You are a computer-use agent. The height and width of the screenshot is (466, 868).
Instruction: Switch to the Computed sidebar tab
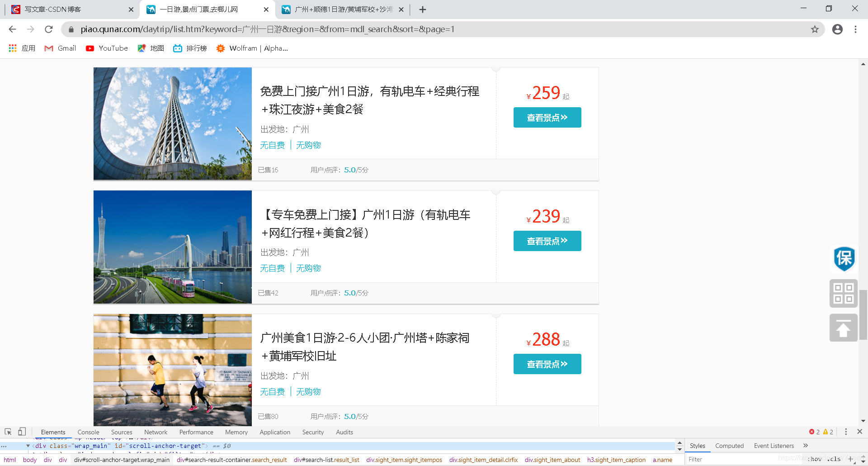click(x=729, y=446)
